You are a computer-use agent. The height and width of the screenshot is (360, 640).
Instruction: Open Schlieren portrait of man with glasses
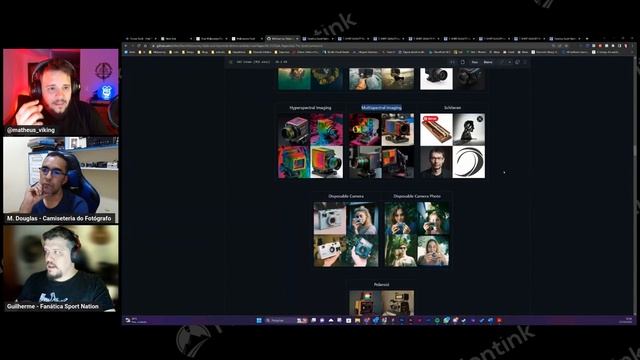[436, 162]
